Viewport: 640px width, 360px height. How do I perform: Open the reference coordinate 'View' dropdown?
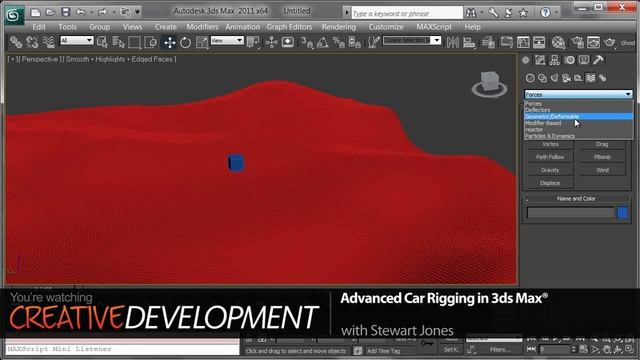pos(227,40)
